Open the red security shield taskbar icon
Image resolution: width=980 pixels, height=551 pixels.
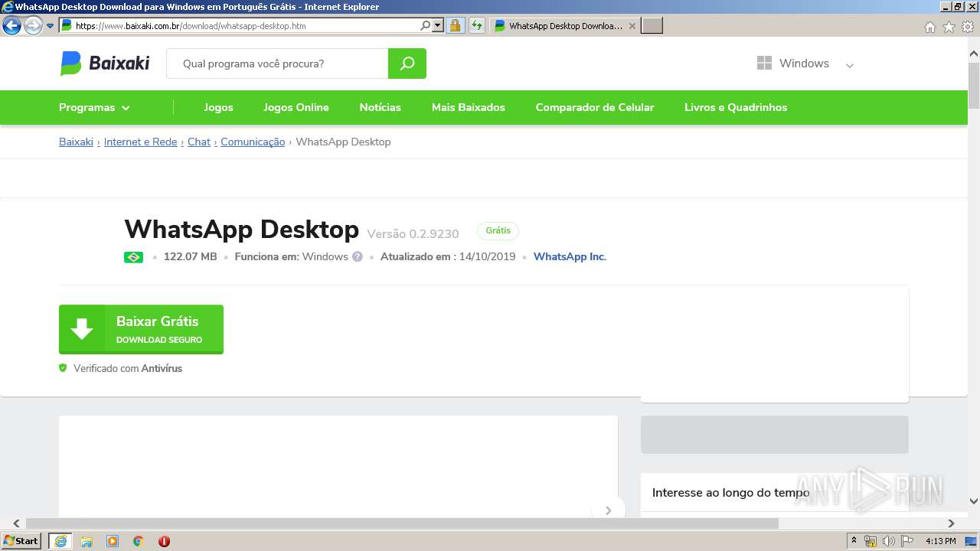(x=164, y=541)
